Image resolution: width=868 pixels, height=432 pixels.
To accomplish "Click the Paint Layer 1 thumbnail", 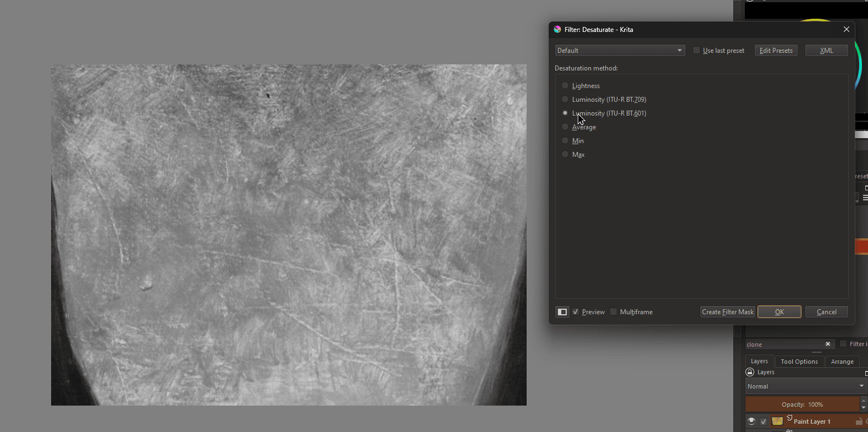I will click(777, 421).
